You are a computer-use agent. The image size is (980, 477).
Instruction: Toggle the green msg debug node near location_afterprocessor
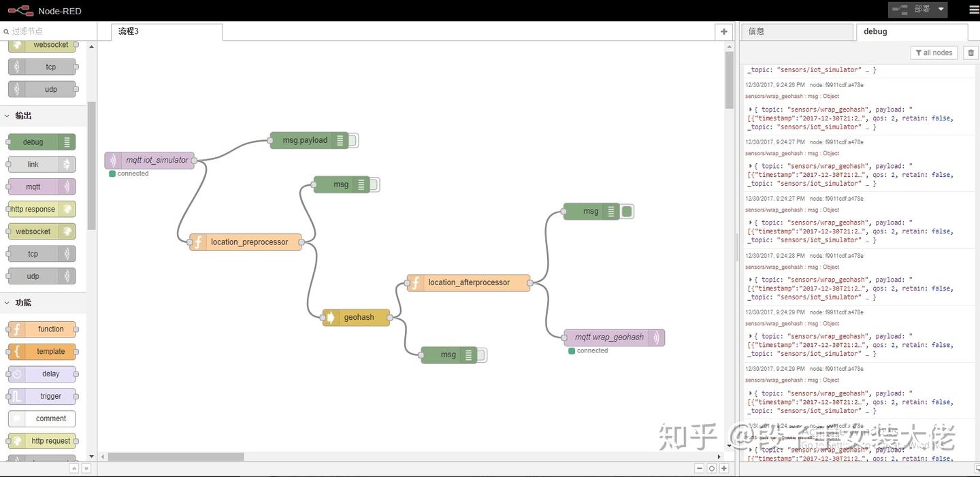(626, 211)
